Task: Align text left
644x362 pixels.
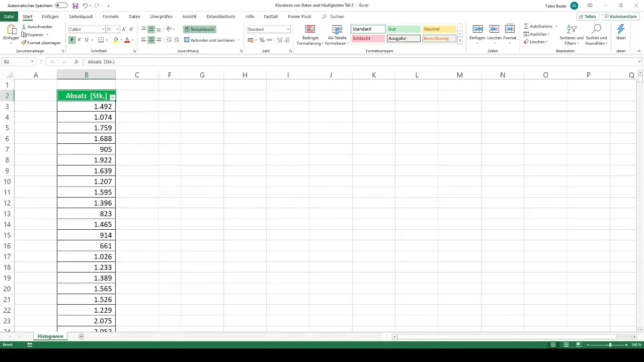Action: coord(144,40)
